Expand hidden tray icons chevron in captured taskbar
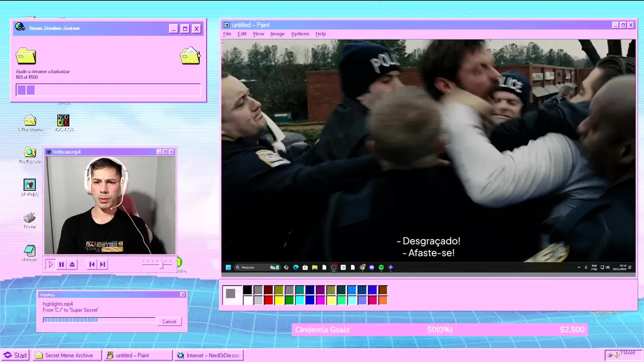 [579, 267]
